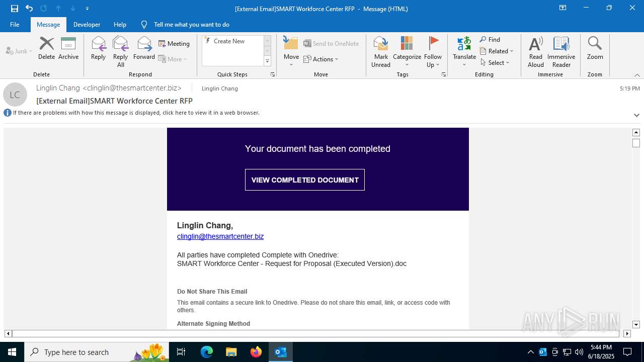Open Ribbon Display Options

click(x=563, y=8)
